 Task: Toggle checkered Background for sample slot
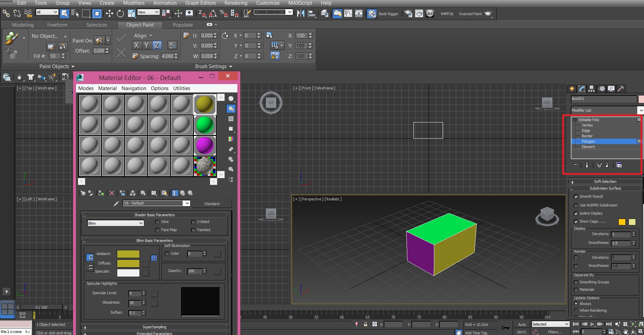[x=231, y=119]
